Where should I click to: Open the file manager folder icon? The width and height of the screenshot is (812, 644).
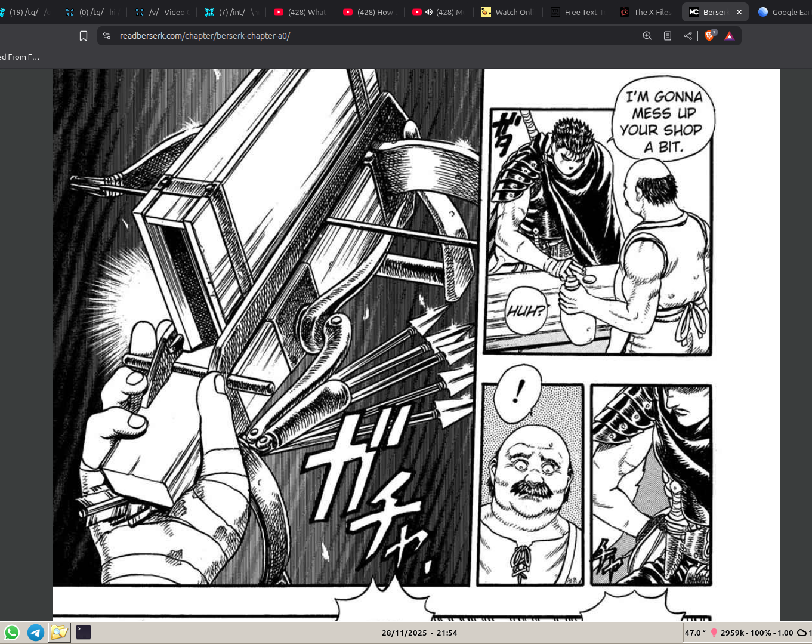tap(59, 633)
